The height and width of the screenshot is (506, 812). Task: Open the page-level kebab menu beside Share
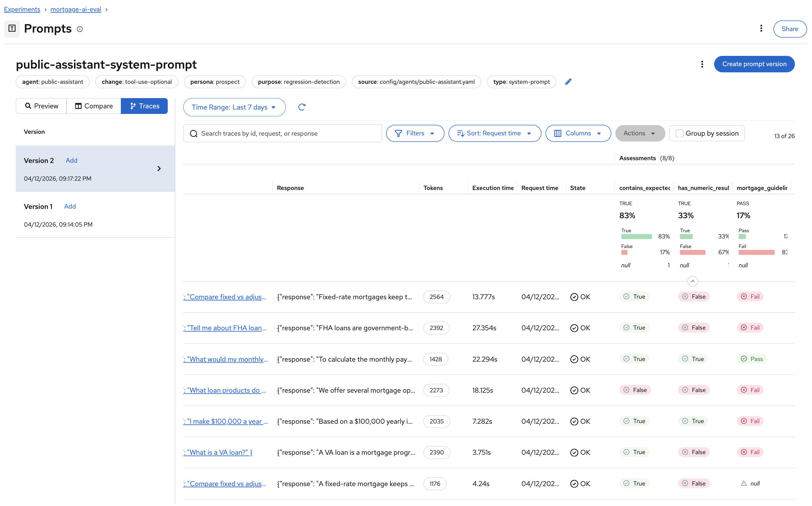761,29
